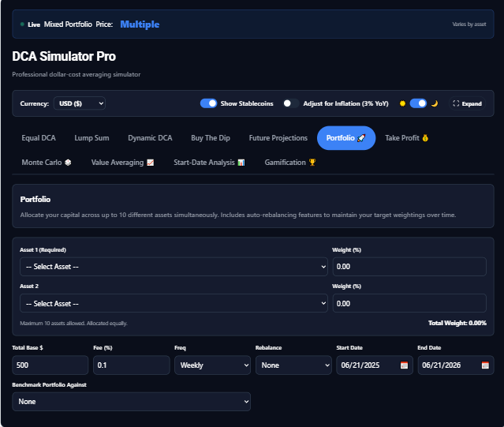
Task: Switch to Monte Carlo tab
Action: click(47, 163)
